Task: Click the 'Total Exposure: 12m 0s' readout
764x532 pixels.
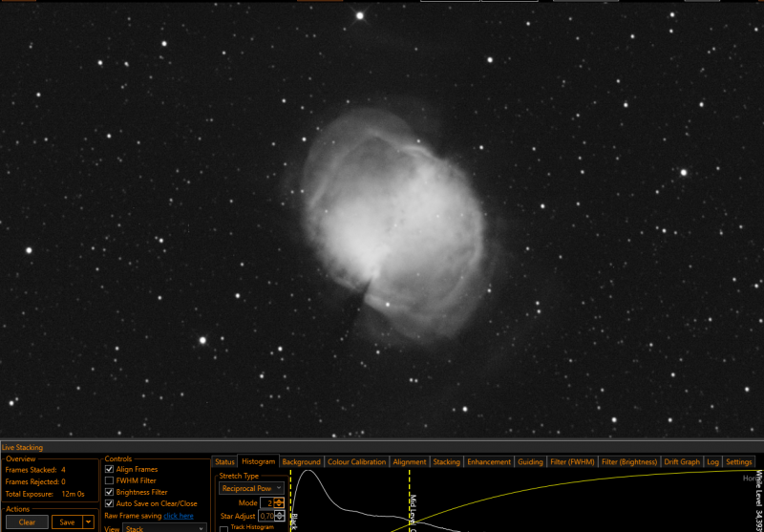Action: 45,494
